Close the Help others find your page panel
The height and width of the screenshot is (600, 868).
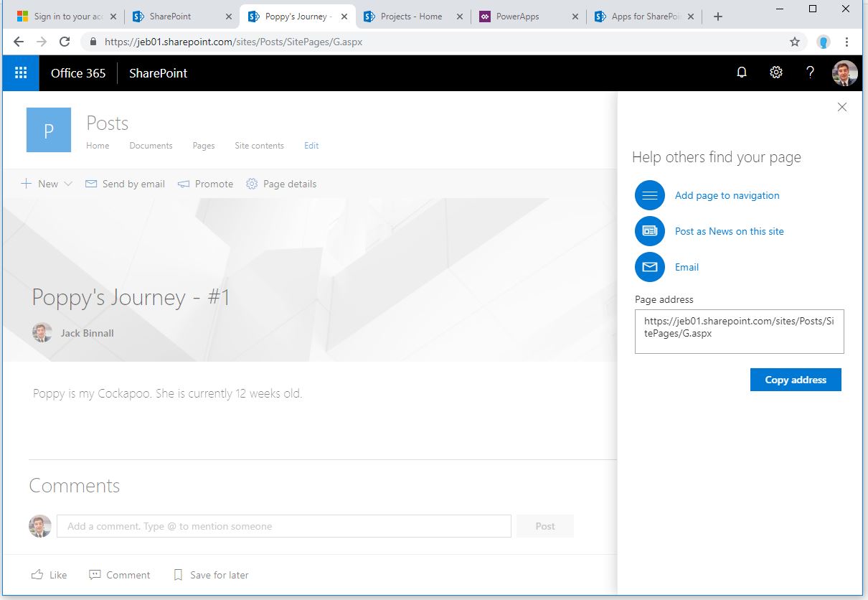(x=842, y=107)
